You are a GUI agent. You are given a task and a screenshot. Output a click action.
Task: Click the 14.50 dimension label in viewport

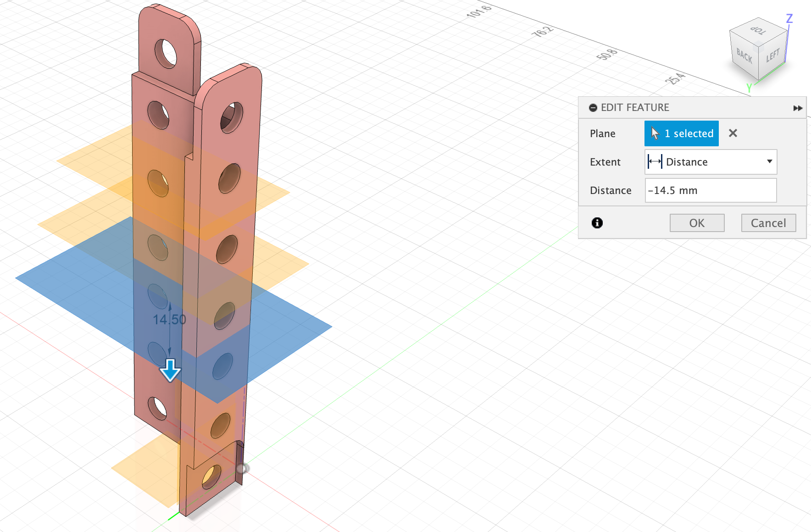[169, 320]
